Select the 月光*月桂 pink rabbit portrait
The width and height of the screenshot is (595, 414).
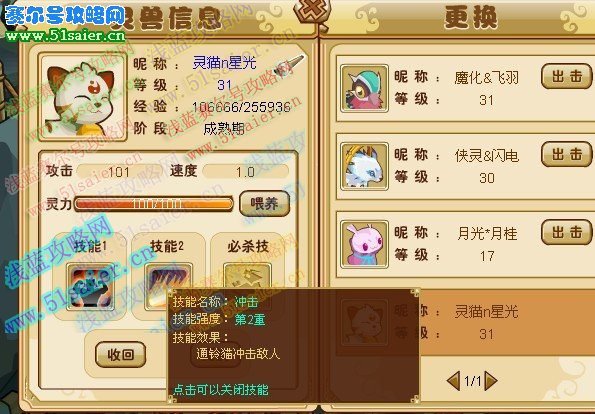click(x=364, y=244)
